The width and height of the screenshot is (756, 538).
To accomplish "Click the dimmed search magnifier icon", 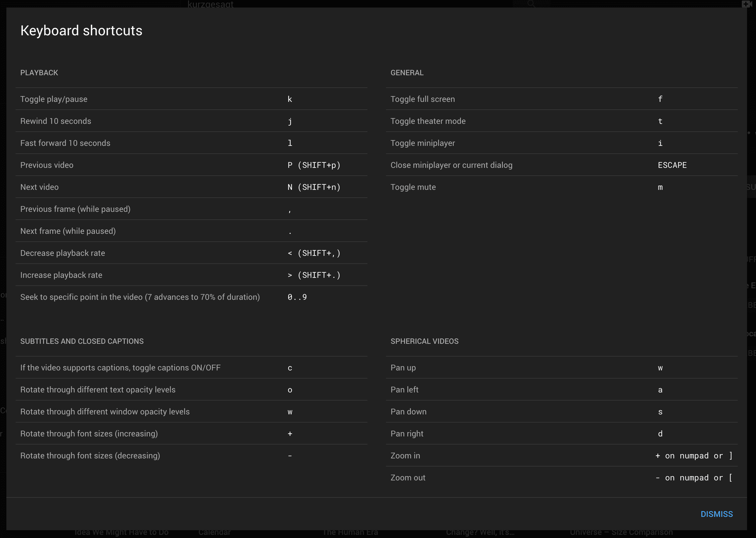I will (531, 4).
